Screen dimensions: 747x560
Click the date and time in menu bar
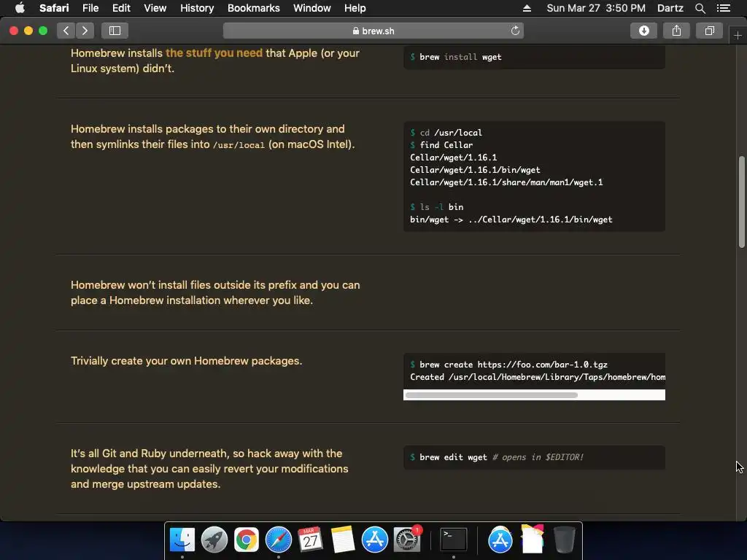pos(596,8)
